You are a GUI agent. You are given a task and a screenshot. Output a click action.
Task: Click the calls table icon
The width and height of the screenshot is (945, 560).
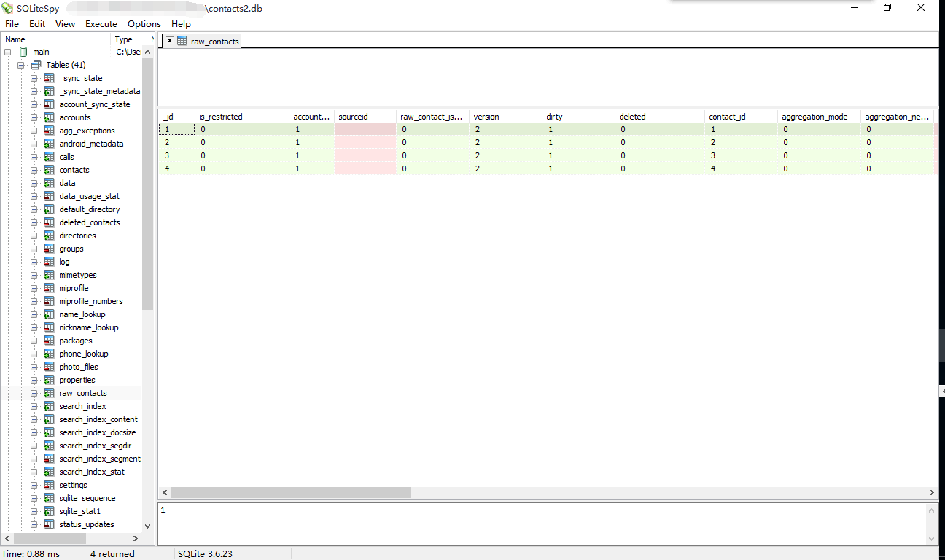49,157
